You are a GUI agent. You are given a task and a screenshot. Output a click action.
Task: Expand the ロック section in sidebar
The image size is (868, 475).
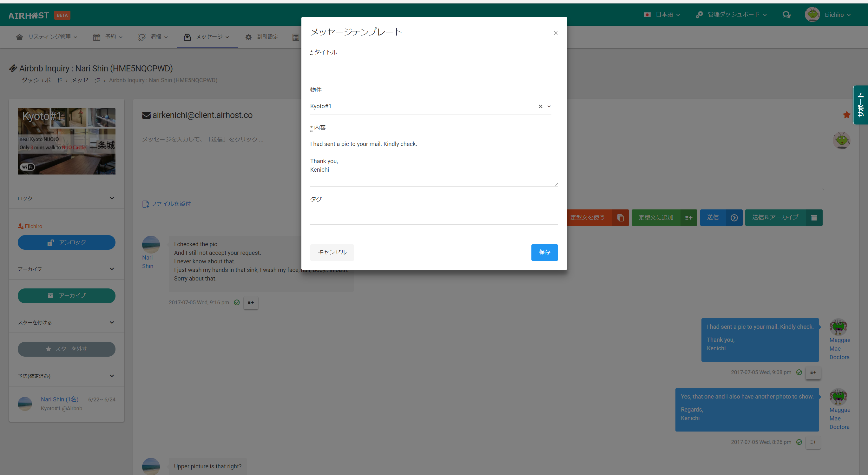coord(112,198)
